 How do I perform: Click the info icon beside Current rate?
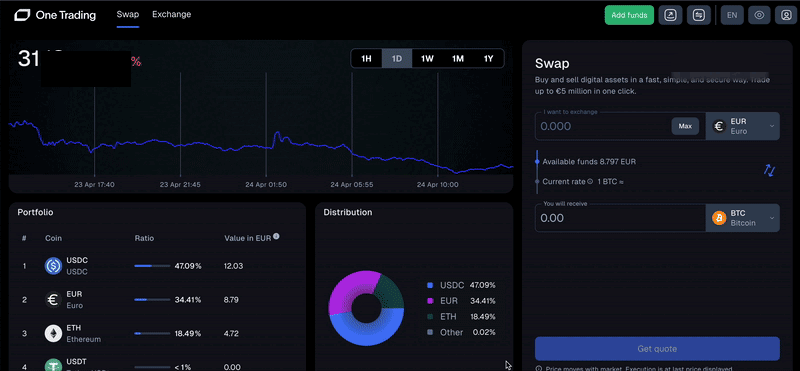click(590, 181)
